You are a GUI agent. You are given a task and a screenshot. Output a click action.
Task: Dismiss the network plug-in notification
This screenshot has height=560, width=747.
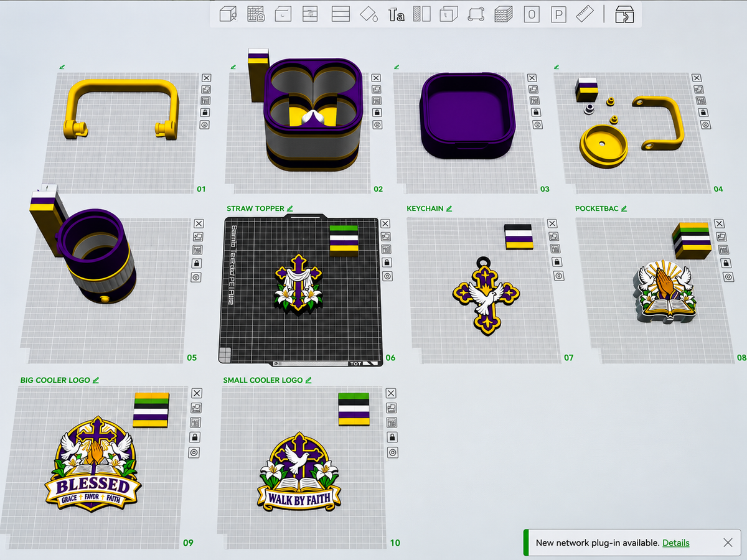[x=728, y=543]
